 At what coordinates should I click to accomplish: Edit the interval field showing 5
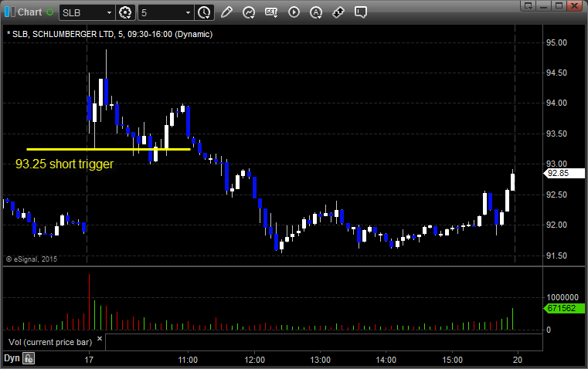click(x=161, y=12)
